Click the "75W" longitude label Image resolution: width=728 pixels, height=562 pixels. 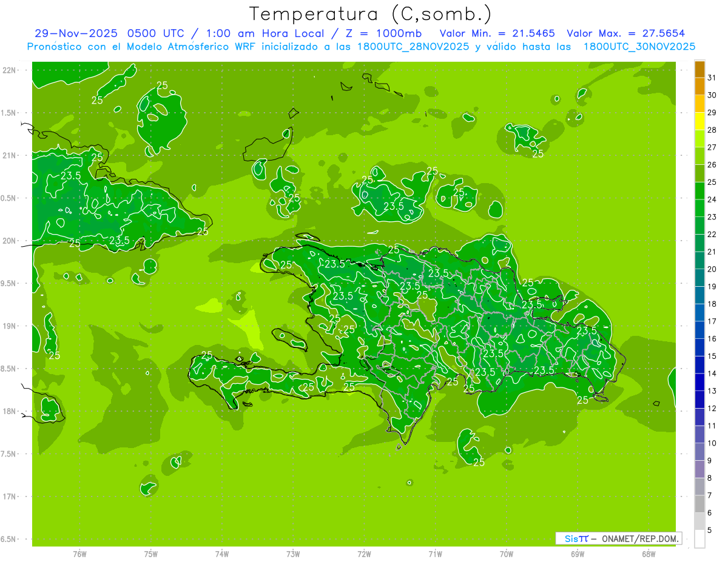(151, 554)
